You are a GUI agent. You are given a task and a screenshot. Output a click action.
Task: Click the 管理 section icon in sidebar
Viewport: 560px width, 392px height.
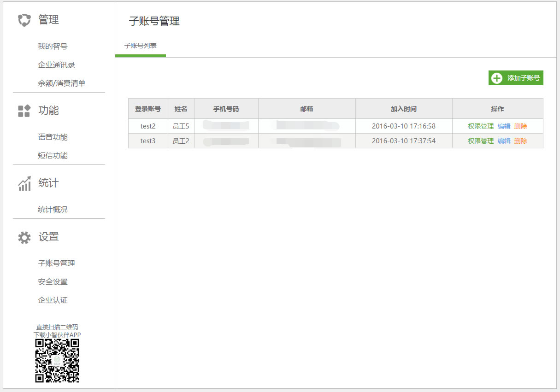(x=24, y=20)
